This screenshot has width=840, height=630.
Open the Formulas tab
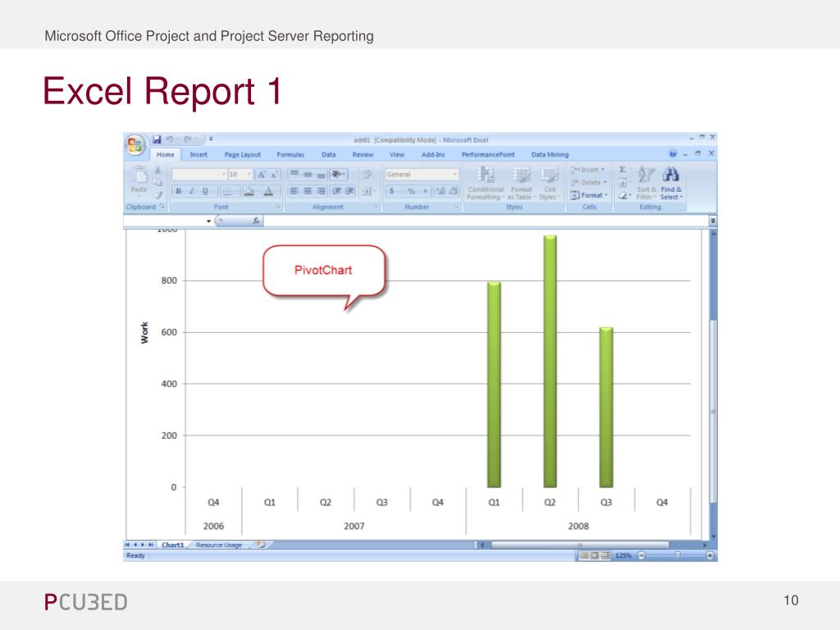point(290,155)
